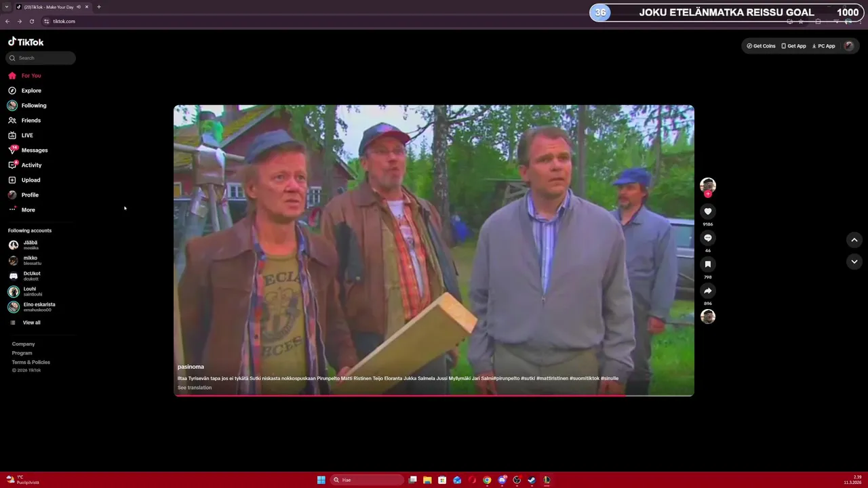Screen dimensions: 868x488
Task: Expand the Program footer section
Action: point(22,353)
